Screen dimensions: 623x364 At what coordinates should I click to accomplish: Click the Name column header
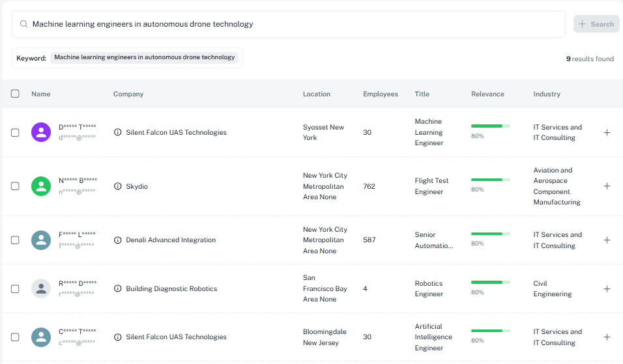(41, 94)
